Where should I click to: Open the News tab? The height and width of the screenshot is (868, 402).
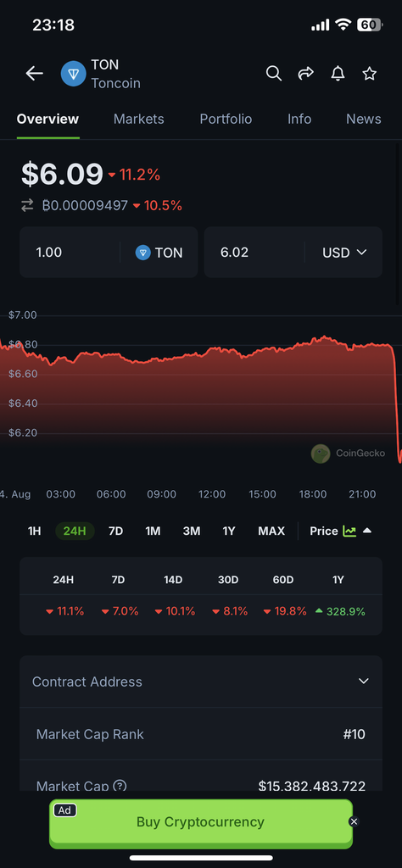(364, 119)
